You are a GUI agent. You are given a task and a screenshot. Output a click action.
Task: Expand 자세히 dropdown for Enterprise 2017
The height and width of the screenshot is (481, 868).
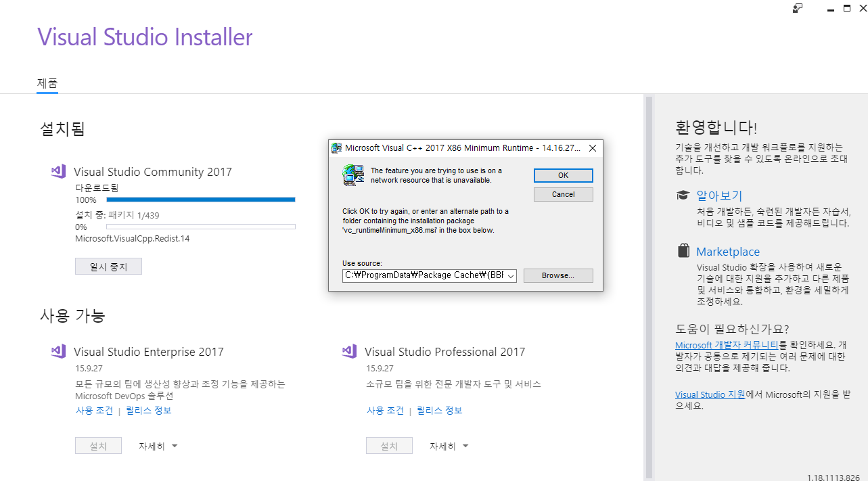158,446
